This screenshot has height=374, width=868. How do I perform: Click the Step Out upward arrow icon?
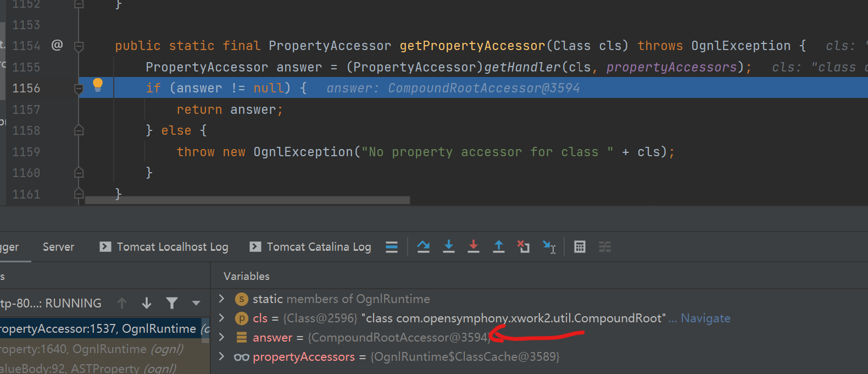(498, 247)
